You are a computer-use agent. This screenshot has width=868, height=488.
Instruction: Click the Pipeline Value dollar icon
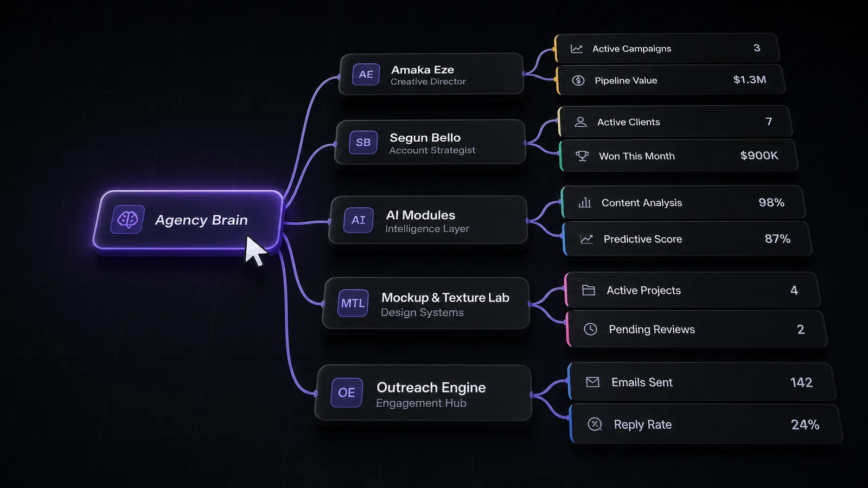pyautogui.click(x=578, y=80)
